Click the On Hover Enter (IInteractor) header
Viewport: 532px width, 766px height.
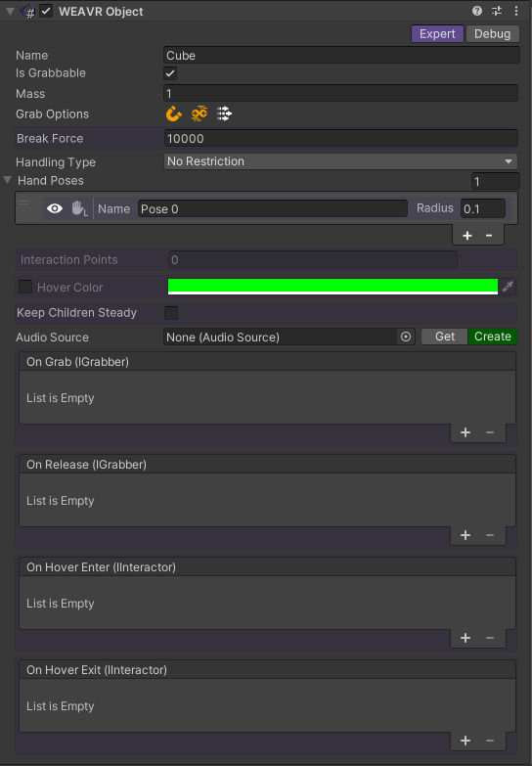[267, 566]
